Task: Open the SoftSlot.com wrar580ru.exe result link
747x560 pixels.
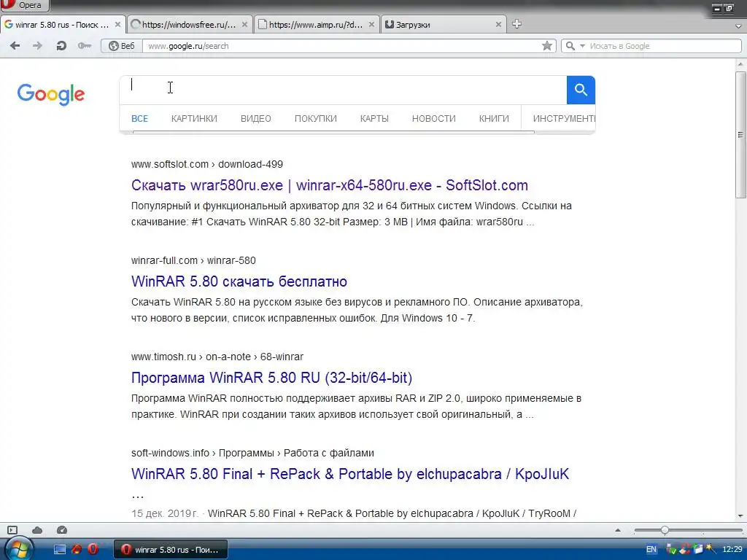Action: tap(330, 185)
